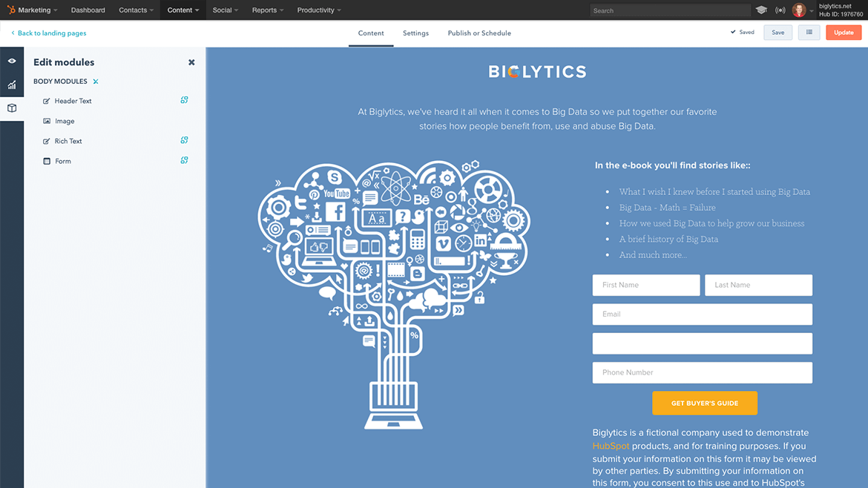
Task: Click the linked icon next to the Form module
Action: [x=183, y=160]
